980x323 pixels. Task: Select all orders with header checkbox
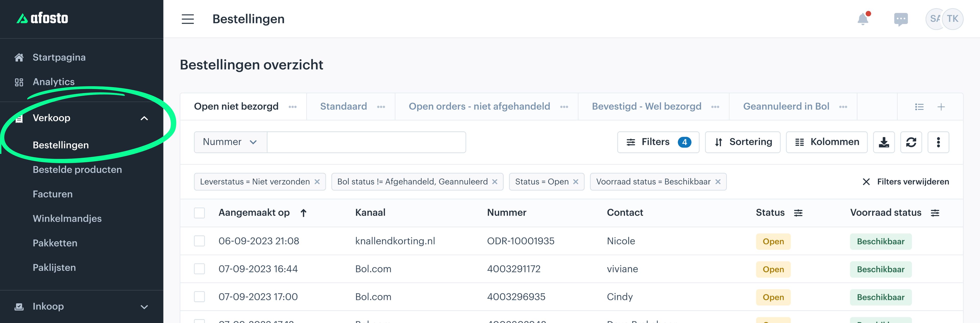coord(199,213)
